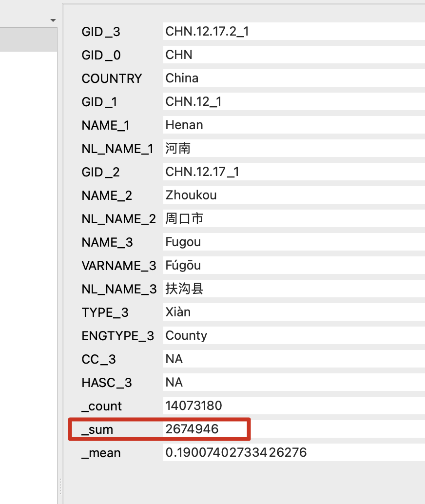Select the NL_NAME_1 field with 河南
The image size is (425, 504).
pyautogui.click(x=292, y=149)
